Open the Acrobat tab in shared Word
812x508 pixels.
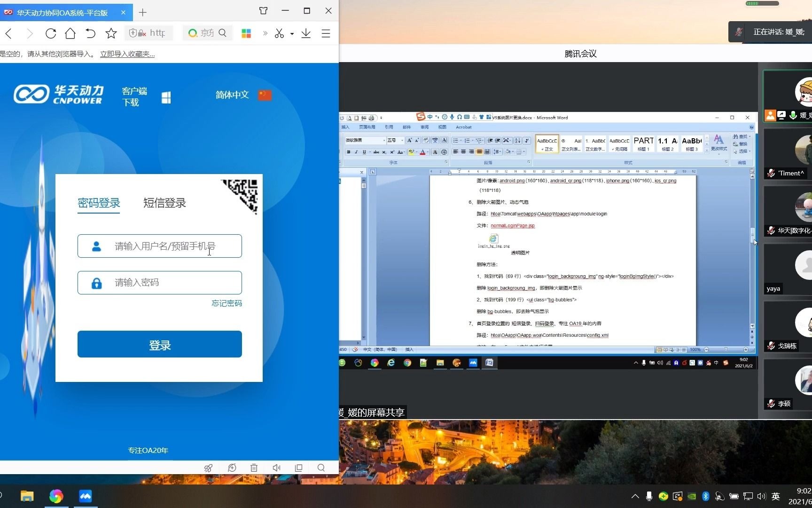tap(463, 127)
